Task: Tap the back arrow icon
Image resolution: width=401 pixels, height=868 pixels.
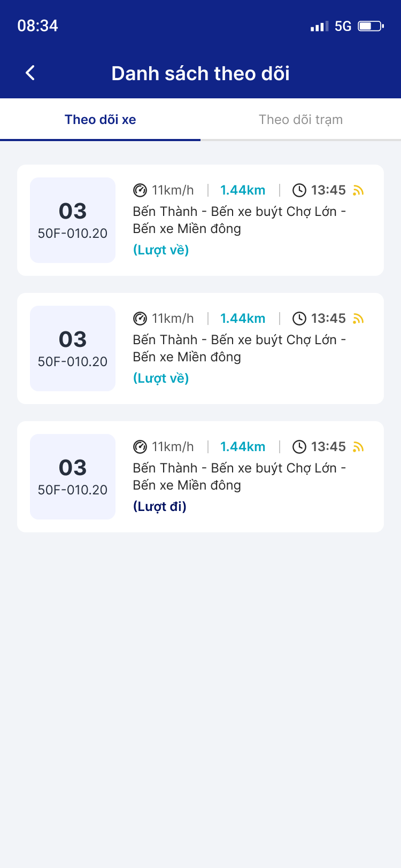Action: click(30, 73)
